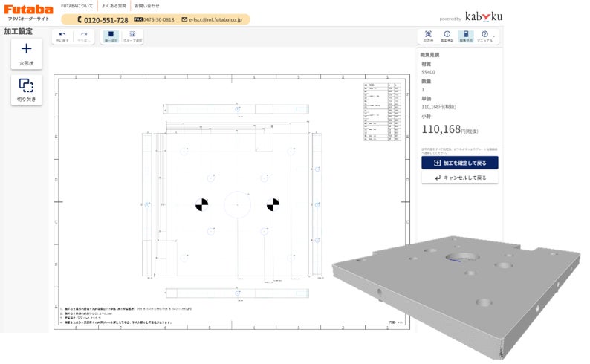Click the redo (やり直し) arrow icon
This screenshot has height=364, width=590.
[x=84, y=36]
